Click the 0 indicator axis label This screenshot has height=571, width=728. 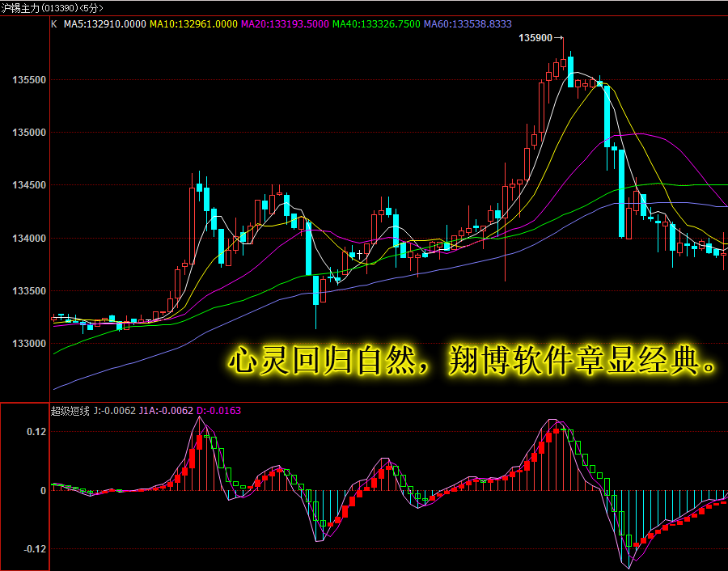point(43,491)
